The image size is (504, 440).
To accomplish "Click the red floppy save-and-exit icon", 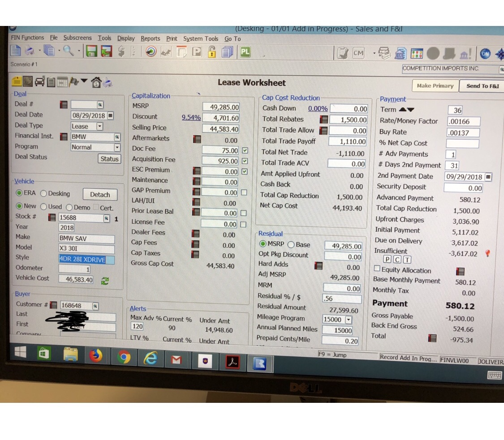I will 106,51.
